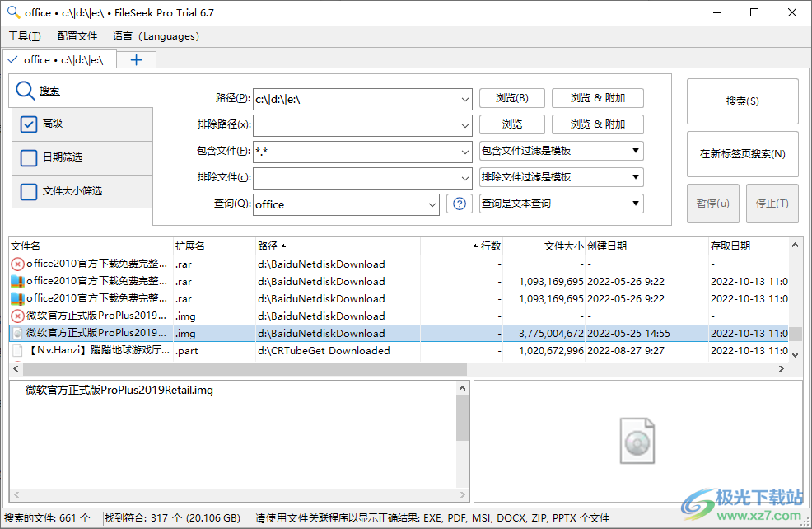
Task: Add a new search tab with plus icon
Action: coord(136,60)
